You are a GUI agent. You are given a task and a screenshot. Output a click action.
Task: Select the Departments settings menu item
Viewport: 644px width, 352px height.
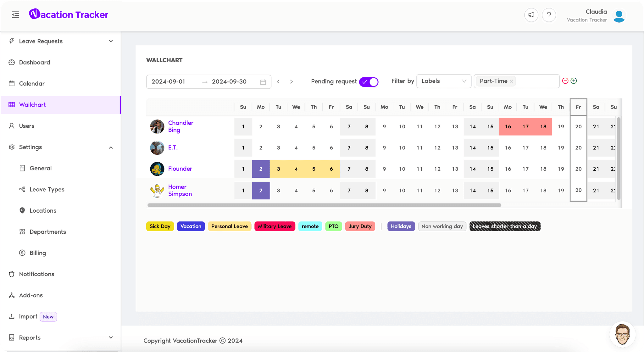point(47,232)
